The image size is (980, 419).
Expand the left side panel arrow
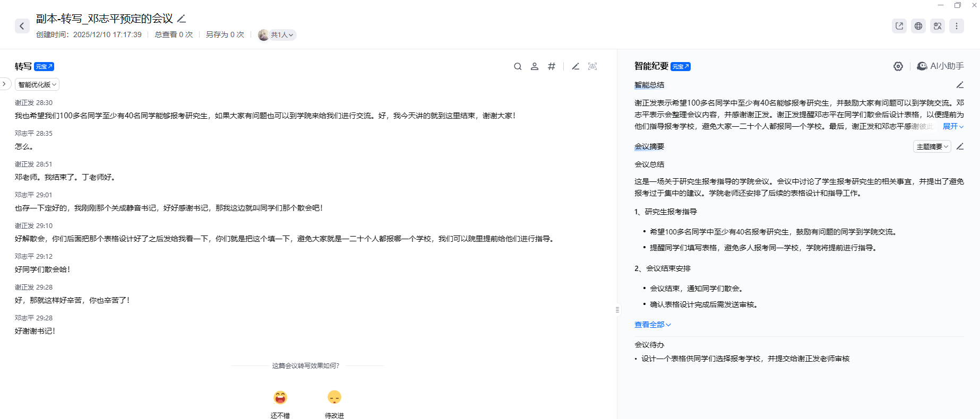click(x=4, y=84)
